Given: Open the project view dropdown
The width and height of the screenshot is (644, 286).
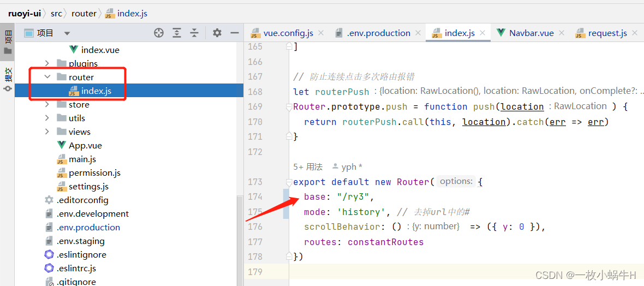Looking at the screenshot, I should [x=67, y=33].
